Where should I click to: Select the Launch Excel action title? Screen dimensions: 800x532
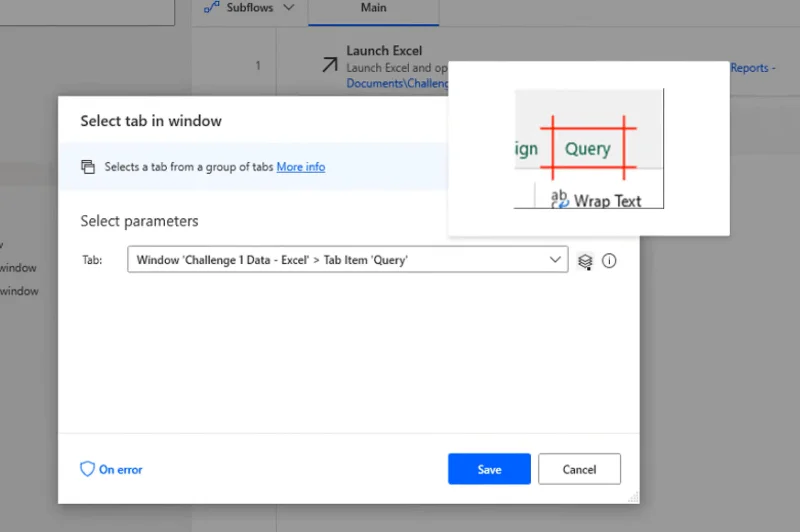(x=384, y=51)
